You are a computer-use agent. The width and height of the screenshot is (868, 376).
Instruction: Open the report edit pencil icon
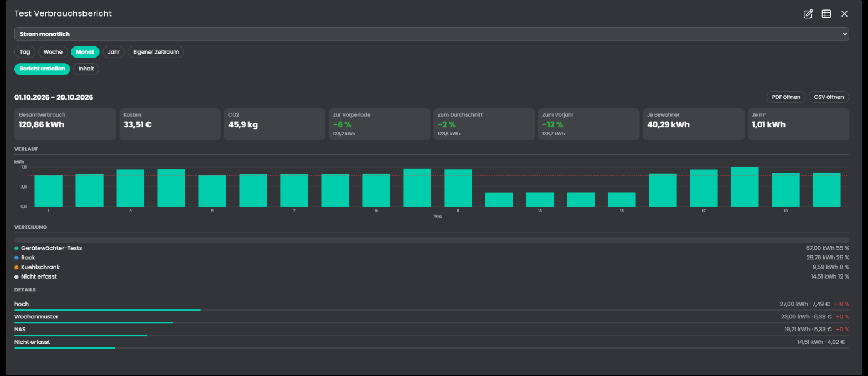coord(808,14)
